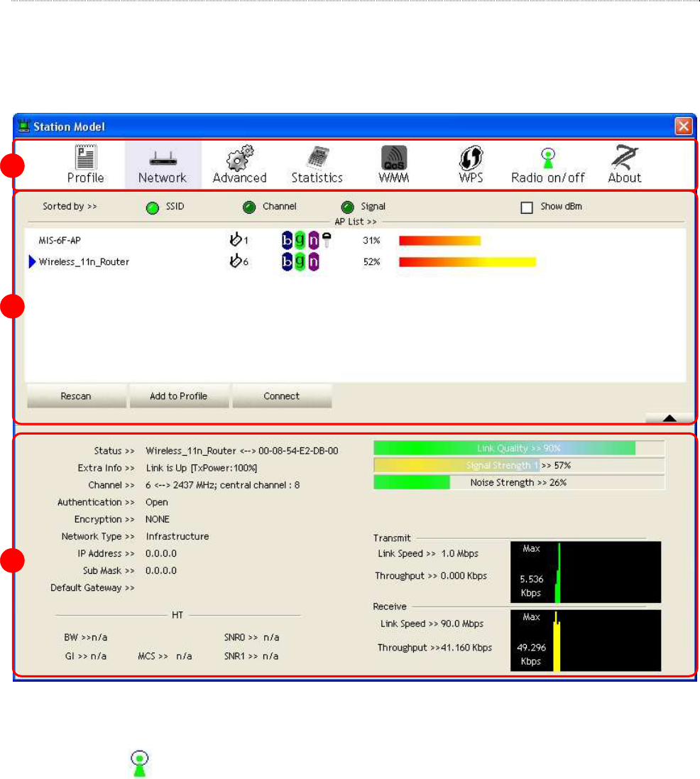Open the Profile page icon
Viewport: 700px width, 779px height.
[85, 158]
